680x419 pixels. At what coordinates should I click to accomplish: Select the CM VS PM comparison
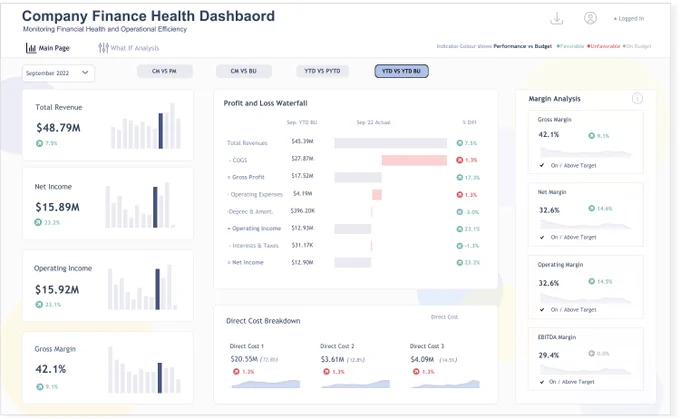[x=164, y=71]
